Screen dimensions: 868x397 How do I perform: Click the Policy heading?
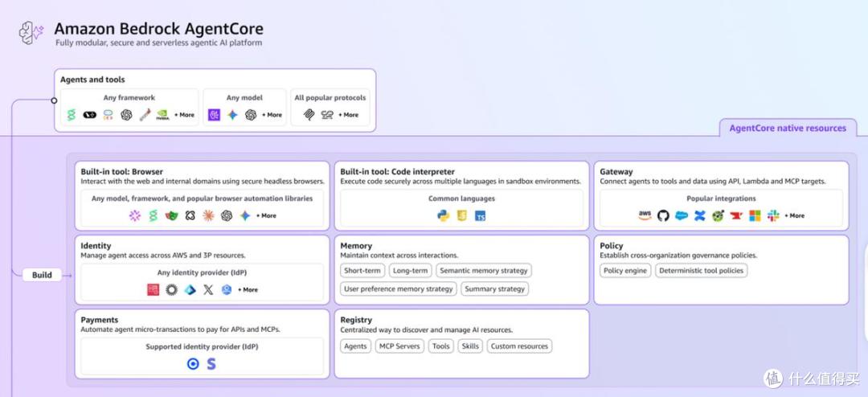[611, 246]
